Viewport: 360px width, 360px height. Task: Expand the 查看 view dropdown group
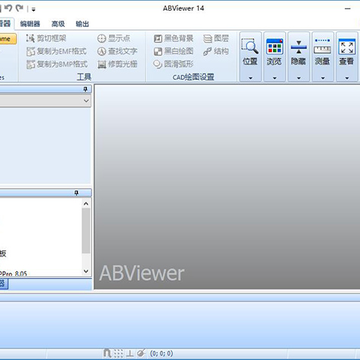(347, 57)
